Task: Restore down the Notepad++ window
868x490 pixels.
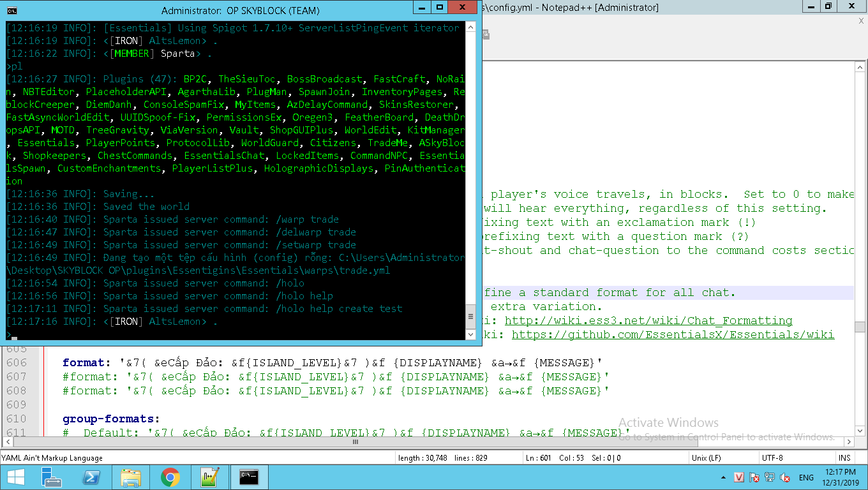Action: 828,6
